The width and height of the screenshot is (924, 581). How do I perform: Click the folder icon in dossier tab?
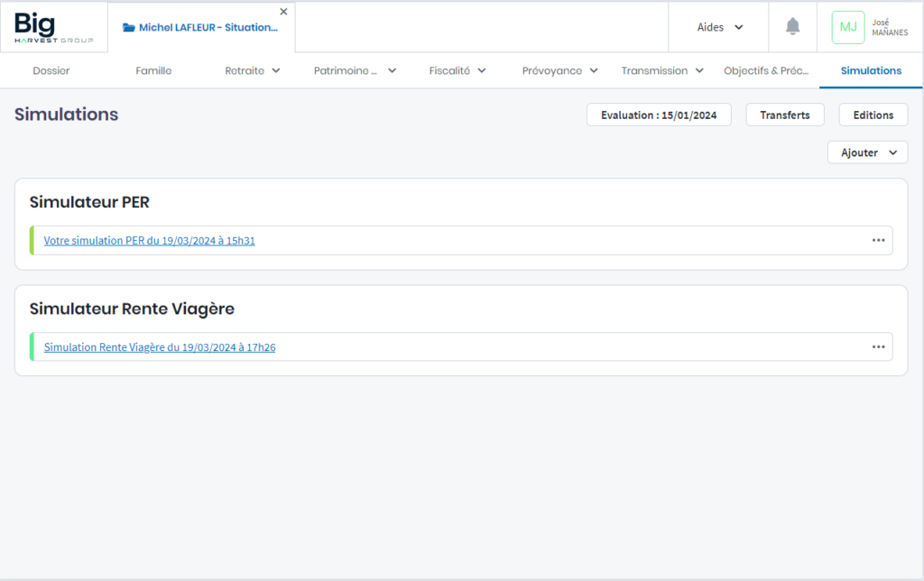click(129, 28)
